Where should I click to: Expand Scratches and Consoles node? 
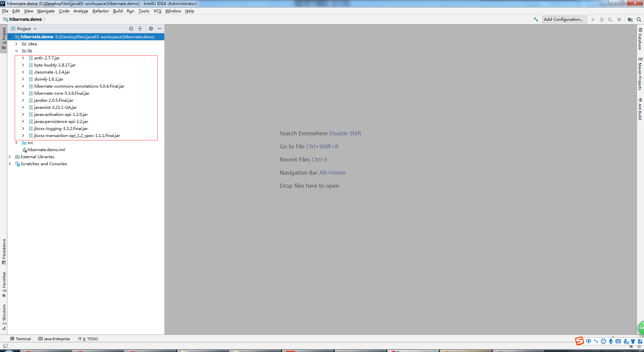click(10, 164)
